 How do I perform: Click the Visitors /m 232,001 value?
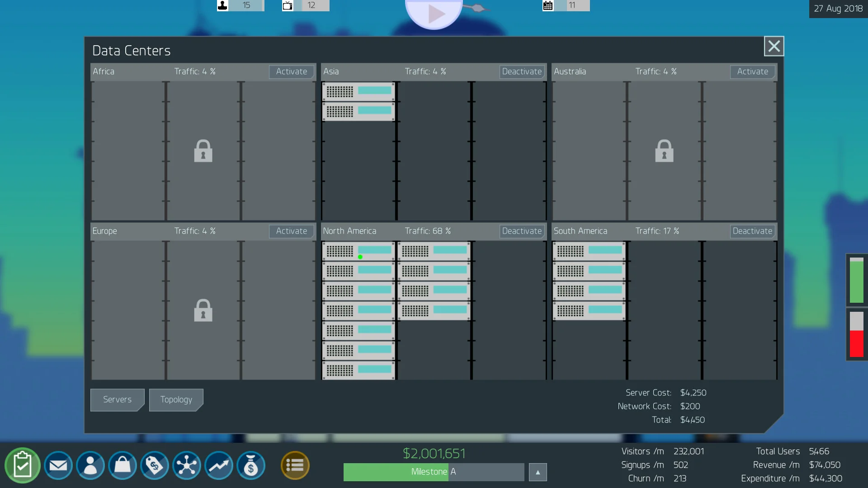[689, 451]
